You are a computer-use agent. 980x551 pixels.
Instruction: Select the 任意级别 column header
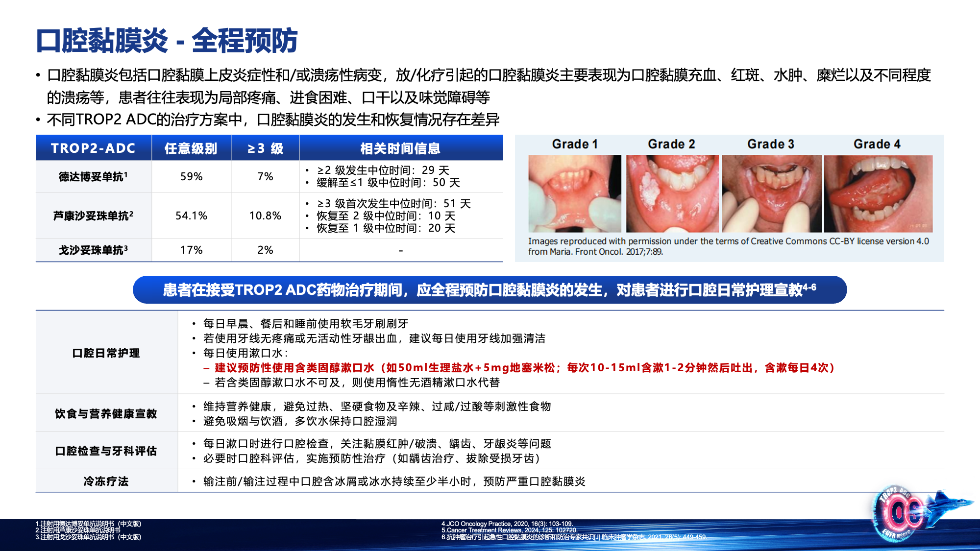[x=192, y=148]
